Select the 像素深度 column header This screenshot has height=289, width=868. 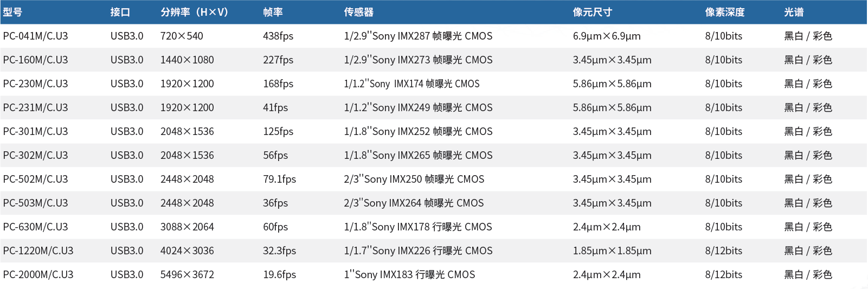tap(724, 12)
